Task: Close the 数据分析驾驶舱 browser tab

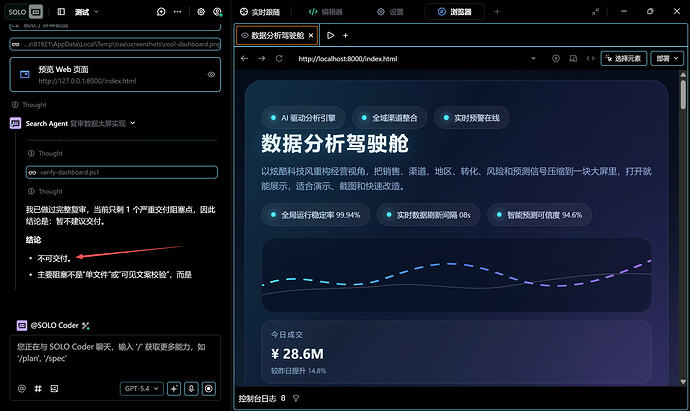Action: pyautogui.click(x=310, y=35)
